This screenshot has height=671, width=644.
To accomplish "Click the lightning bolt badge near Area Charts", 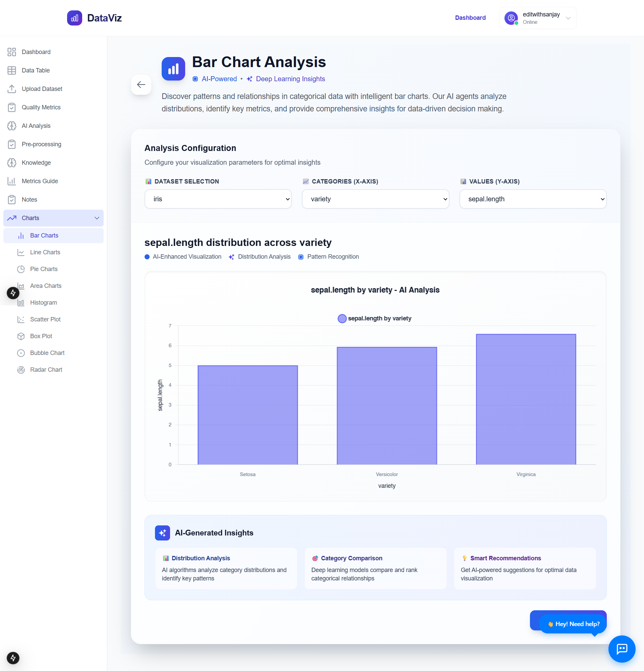I will (13, 293).
